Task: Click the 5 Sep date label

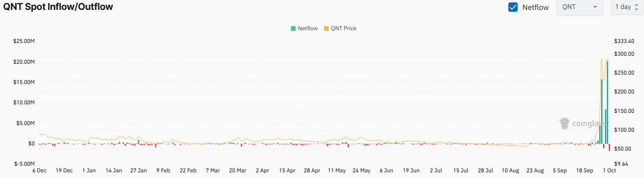Action: [560, 170]
